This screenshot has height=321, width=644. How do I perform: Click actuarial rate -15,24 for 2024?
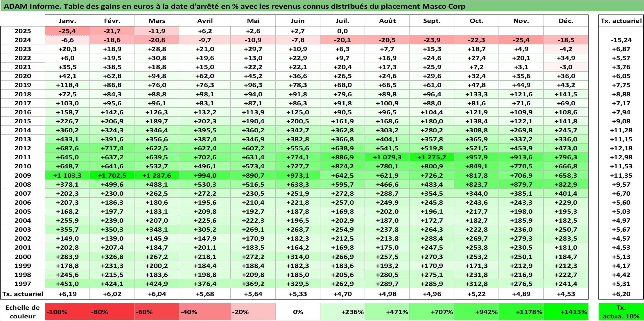point(621,40)
